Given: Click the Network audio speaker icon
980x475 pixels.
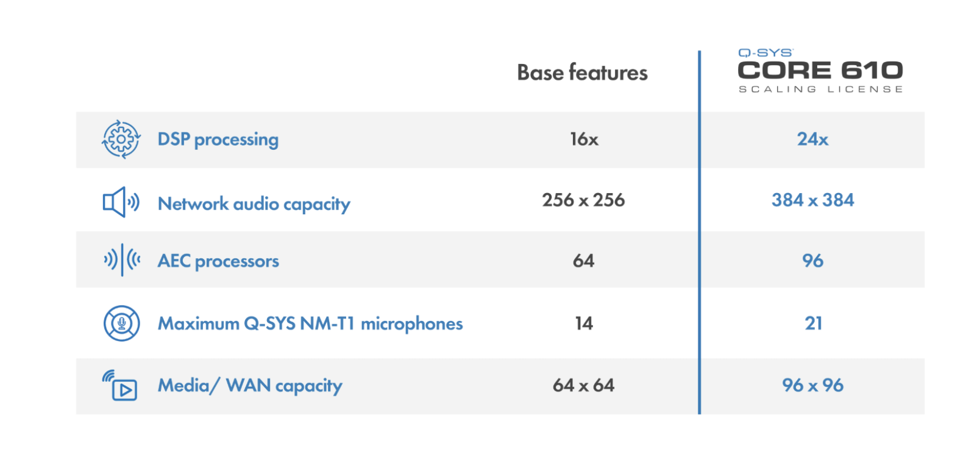Looking at the screenshot, I should pyautogui.click(x=121, y=202).
